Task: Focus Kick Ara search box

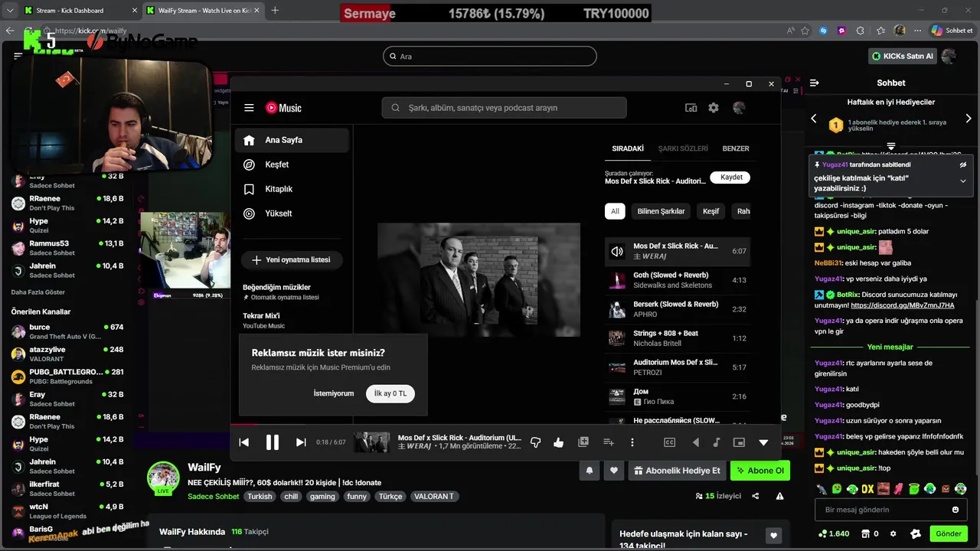Action: (489, 56)
